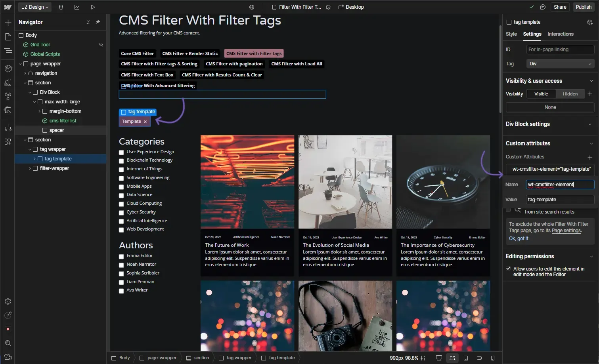The width and height of the screenshot is (599, 364).
Task: Click the Preview play icon
Action: pos(93,7)
